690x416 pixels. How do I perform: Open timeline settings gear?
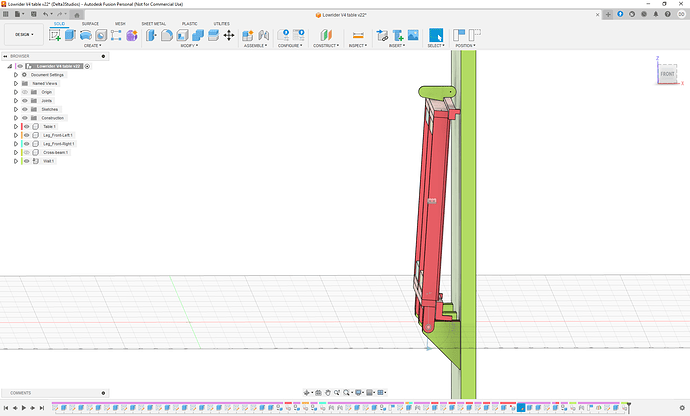click(682, 408)
